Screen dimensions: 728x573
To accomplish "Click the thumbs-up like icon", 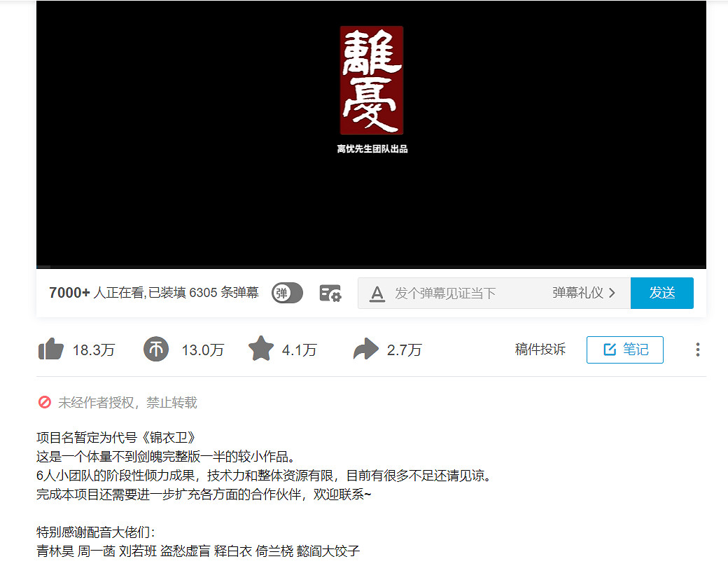I will [x=49, y=348].
